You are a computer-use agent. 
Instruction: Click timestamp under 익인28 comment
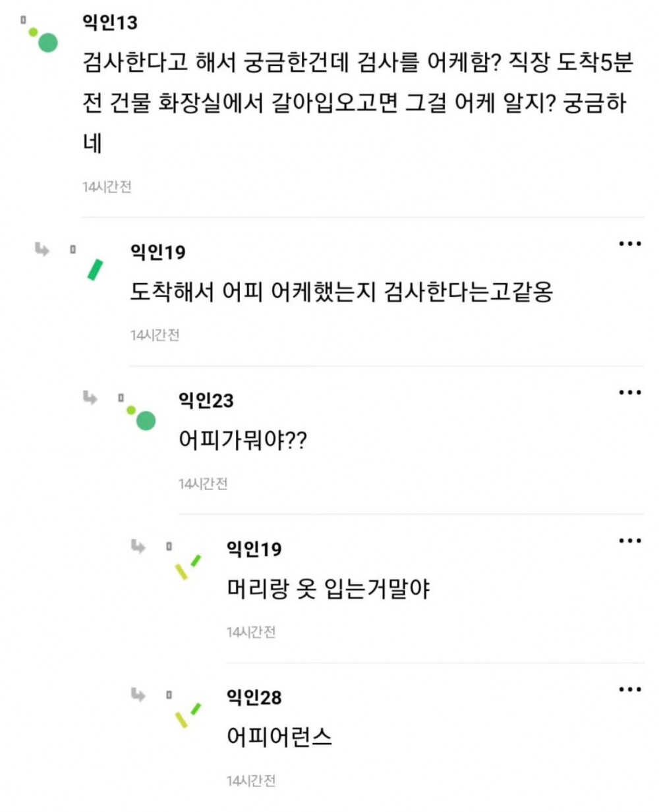[x=251, y=781]
